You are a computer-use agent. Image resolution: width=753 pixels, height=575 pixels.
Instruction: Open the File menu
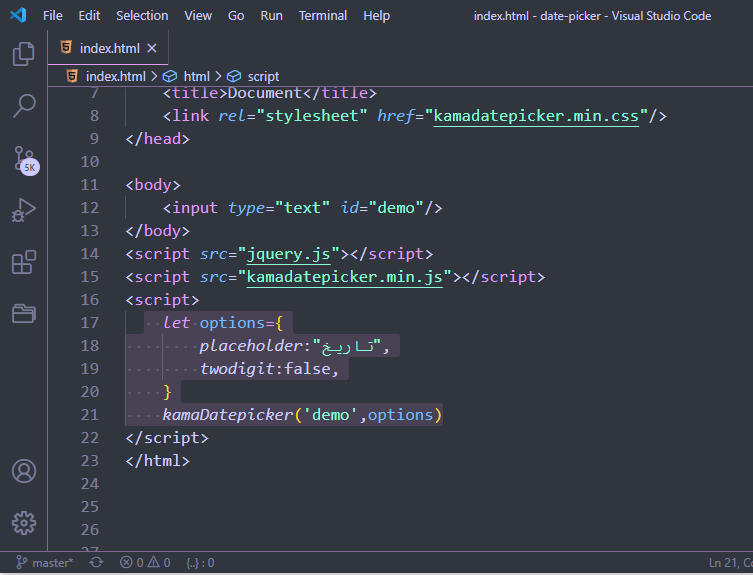[x=53, y=16]
